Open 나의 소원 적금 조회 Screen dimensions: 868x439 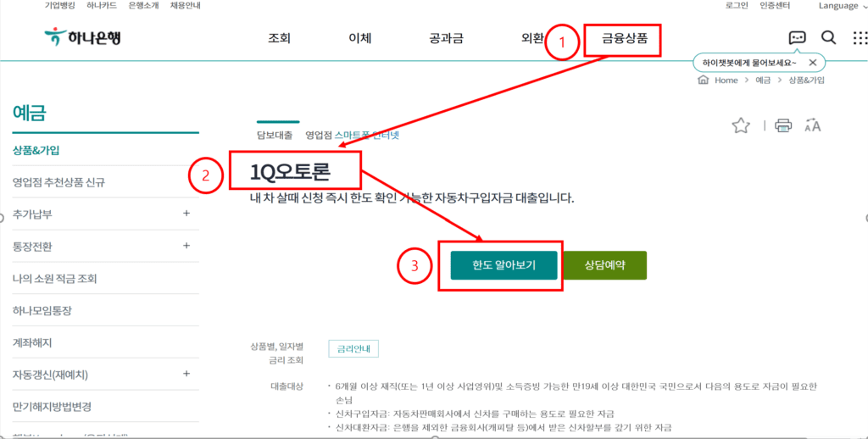pyautogui.click(x=55, y=278)
